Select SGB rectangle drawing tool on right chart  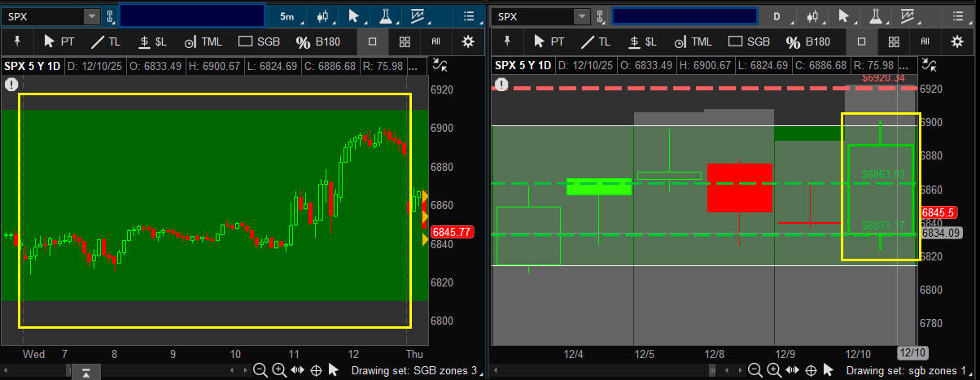[749, 41]
